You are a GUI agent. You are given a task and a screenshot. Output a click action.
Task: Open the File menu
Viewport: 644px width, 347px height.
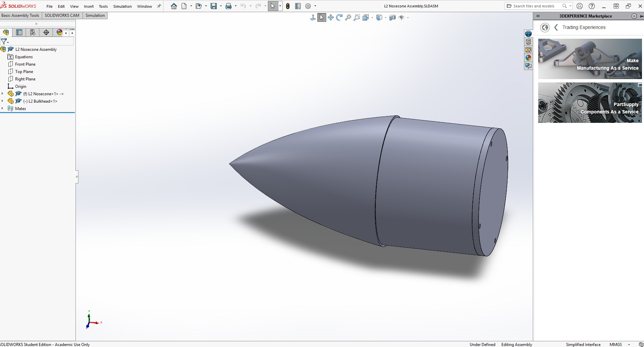50,6
